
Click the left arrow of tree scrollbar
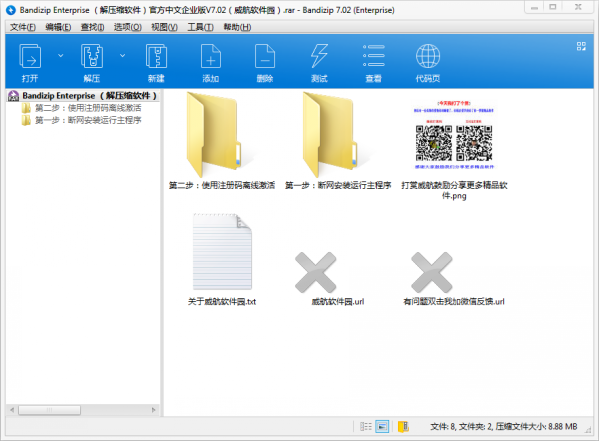pyautogui.click(x=12, y=410)
